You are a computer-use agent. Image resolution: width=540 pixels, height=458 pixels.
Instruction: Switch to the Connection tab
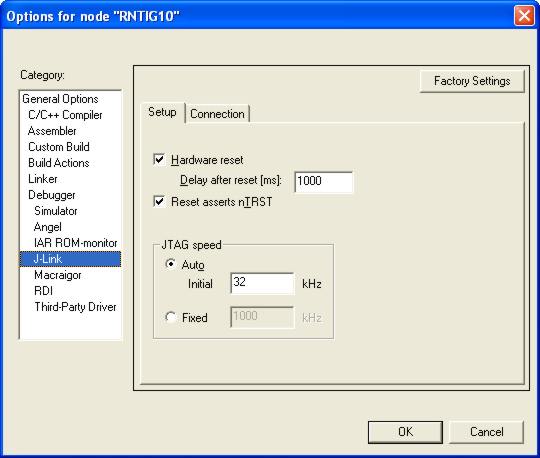(217, 114)
